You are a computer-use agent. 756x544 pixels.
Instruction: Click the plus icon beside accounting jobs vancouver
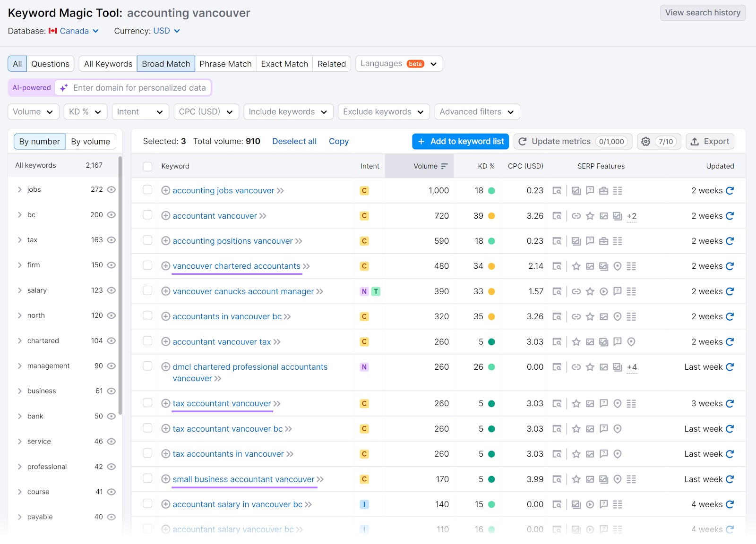(166, 190)
